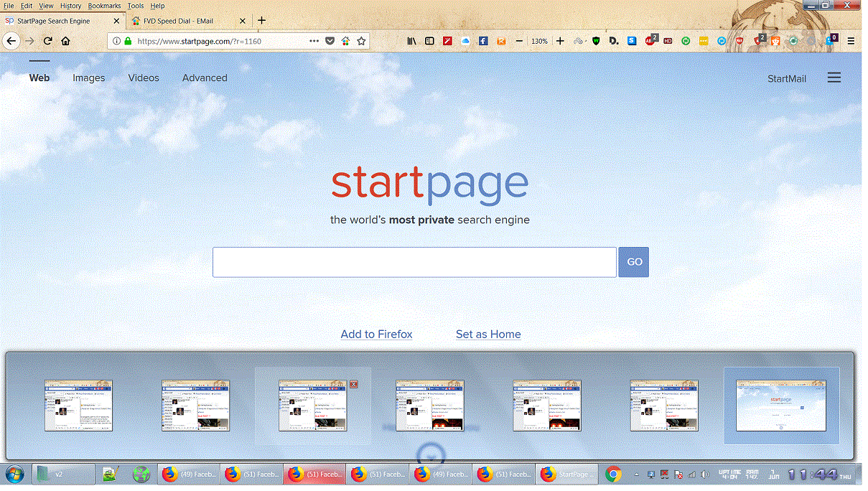Switch to FVD Speed Dial - EMail tab

190,21
